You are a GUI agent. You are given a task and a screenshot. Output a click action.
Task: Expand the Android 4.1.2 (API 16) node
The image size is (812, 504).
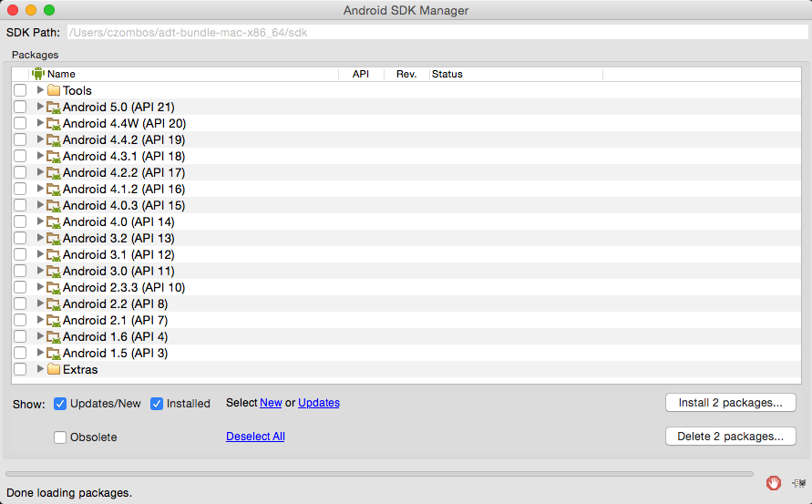point(40,189)
